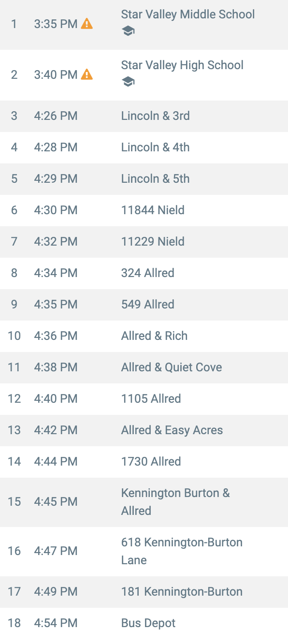Click warning icon next to 3:40 PM

[x=86, y=74]
